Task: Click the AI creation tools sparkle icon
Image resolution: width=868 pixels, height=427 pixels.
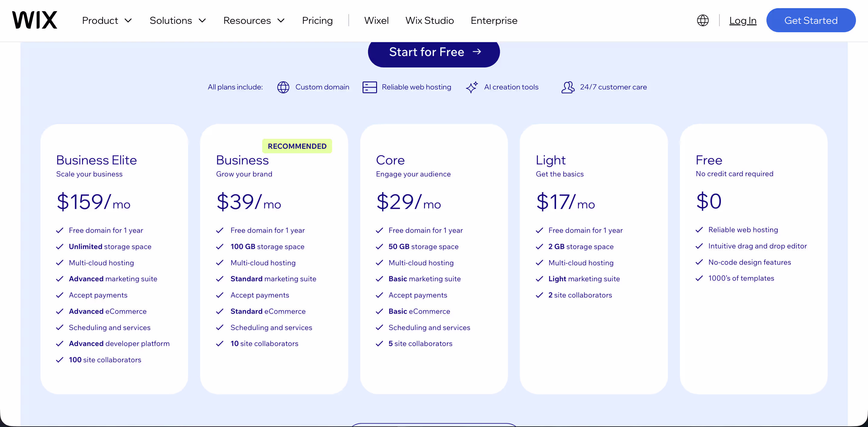Action: (x=472, y=87)
